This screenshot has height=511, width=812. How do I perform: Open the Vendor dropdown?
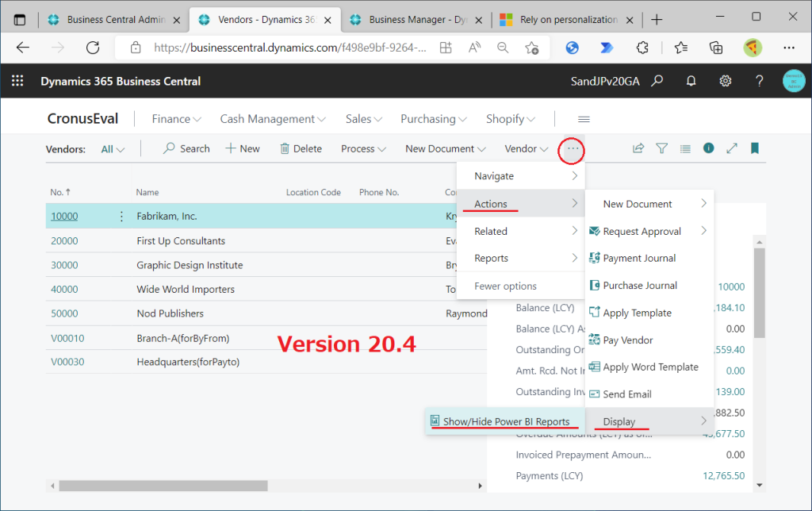(x=527, y=148)
